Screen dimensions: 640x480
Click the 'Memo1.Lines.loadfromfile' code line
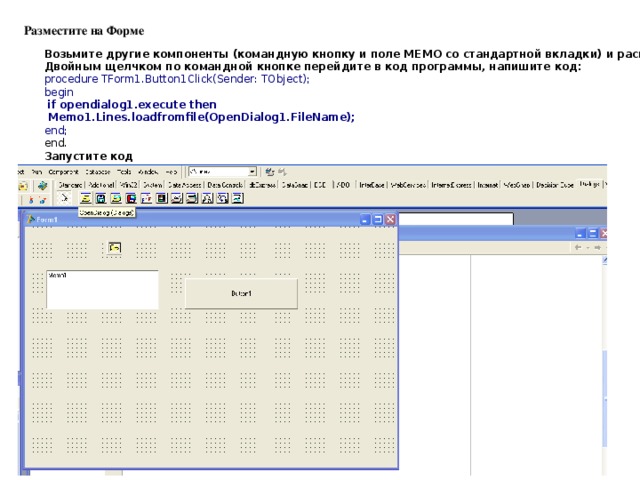[x=202, y=117]
